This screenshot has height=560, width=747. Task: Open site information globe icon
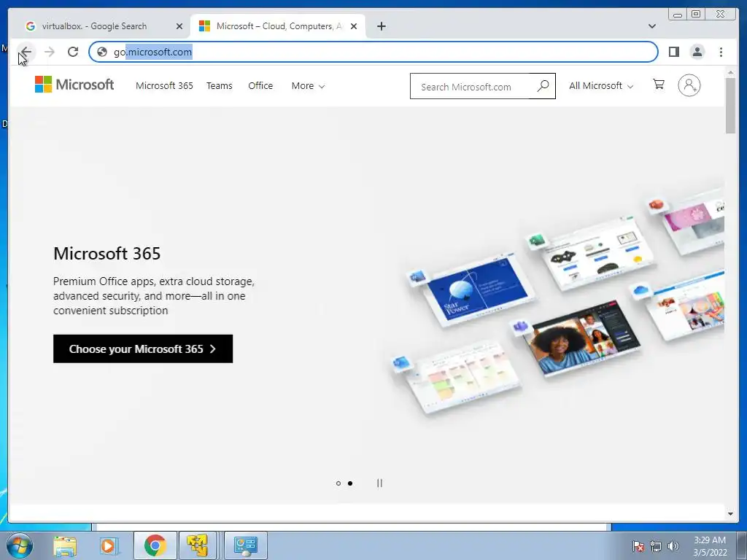tap(102, 52)
